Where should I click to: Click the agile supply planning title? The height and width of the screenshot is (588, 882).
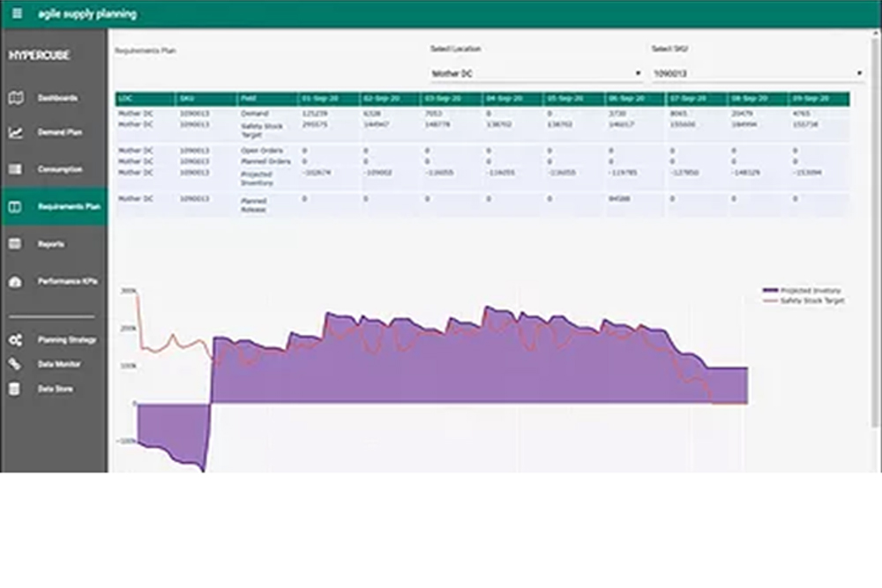(x=87, y=14)
